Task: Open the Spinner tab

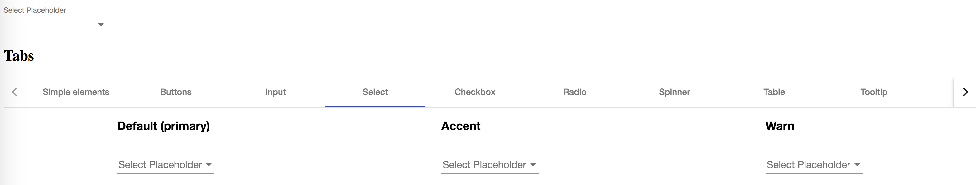Action: [x=674, y=92]
